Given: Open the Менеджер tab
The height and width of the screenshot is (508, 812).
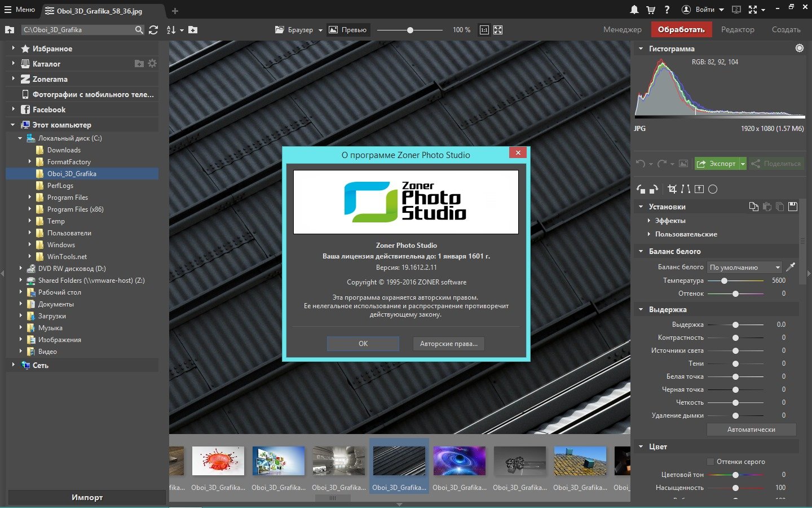Looking at the screenshot, I should click(622, 29).
